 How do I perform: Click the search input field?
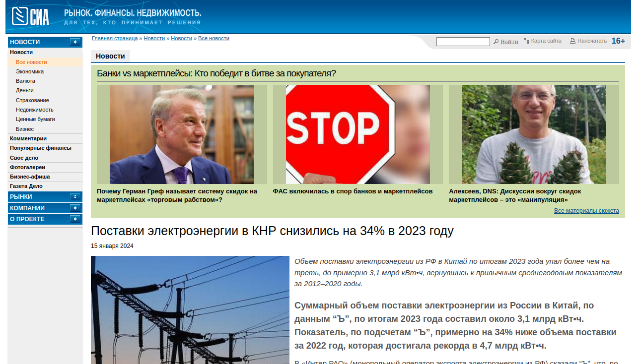[463, 42]
